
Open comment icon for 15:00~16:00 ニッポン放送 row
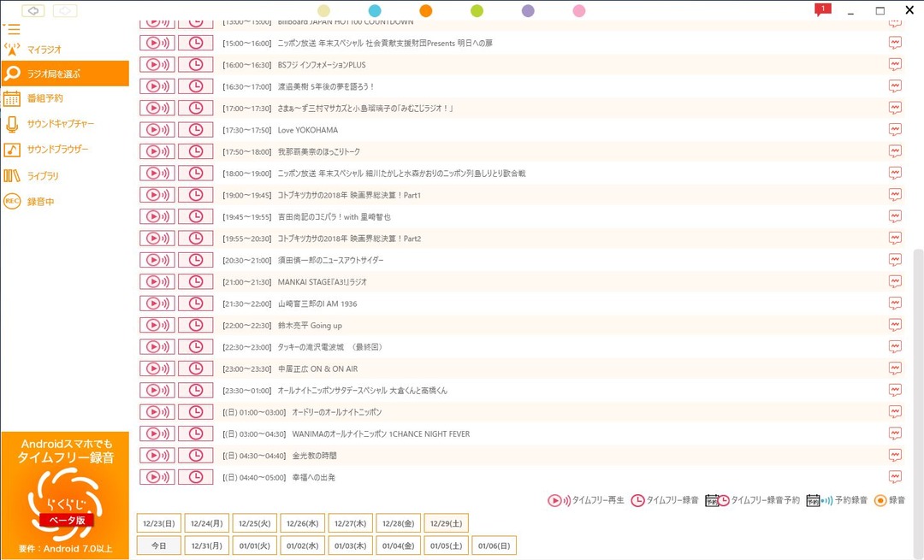pos(895,43)
